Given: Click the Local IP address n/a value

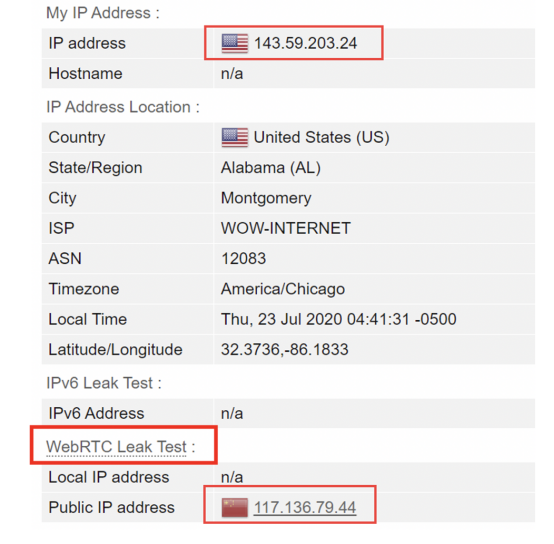Looking at the screenshot, I should tap(232, 477).
